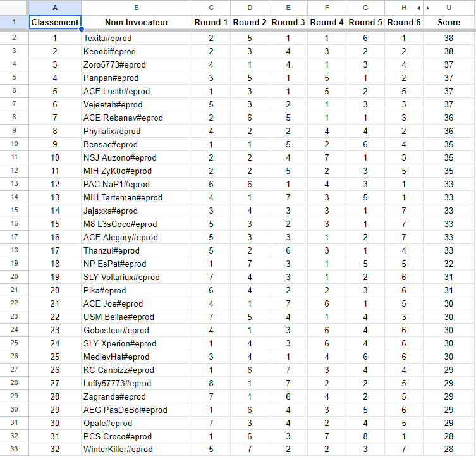Select cell MIH Tarteman#eprod
Screen dimensions: 476x459
[137, 198]
